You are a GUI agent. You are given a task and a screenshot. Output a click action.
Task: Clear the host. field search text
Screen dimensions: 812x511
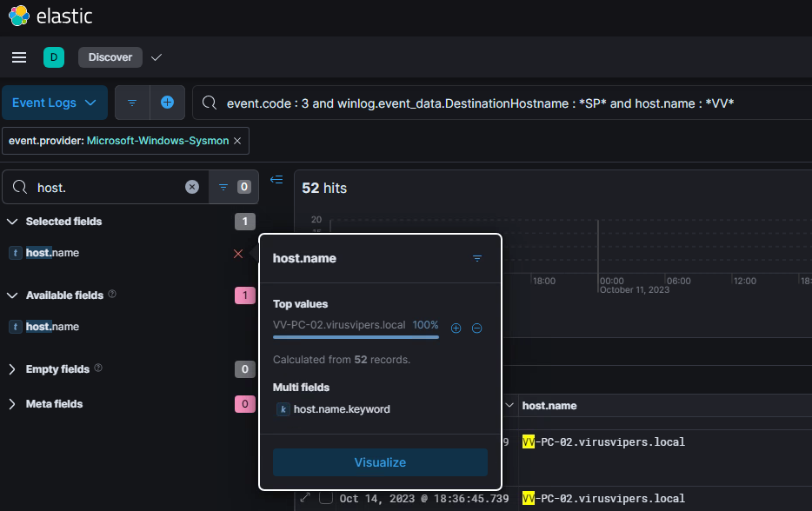click(192, 187)
